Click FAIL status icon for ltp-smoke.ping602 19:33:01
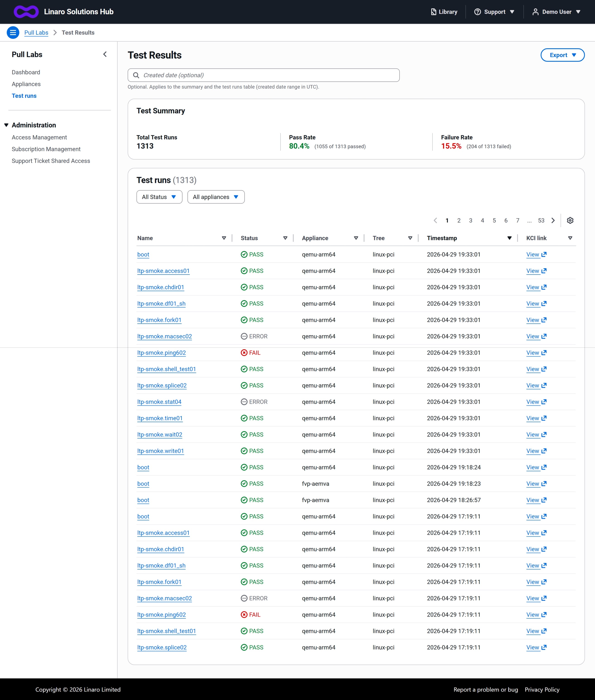 (x=244, y=353)
